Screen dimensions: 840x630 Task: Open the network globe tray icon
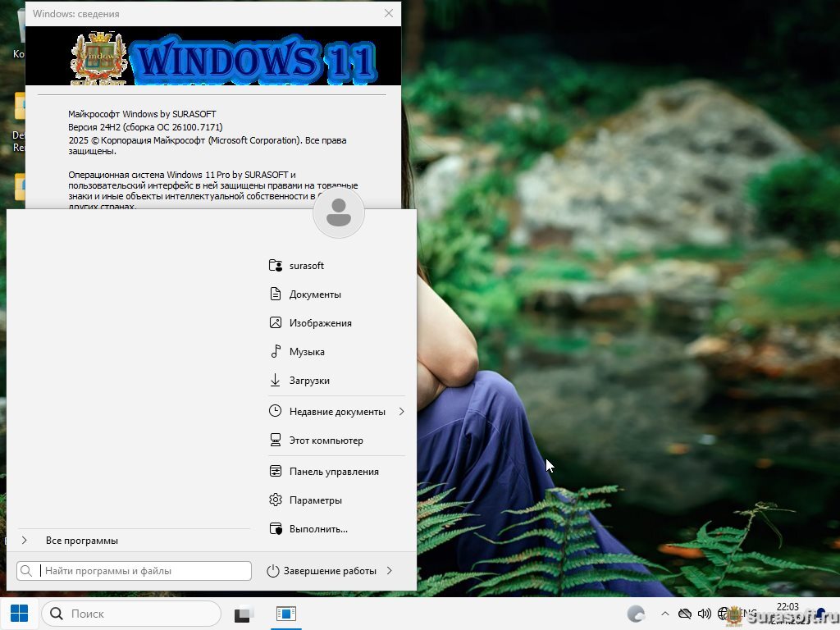(724, 614)
